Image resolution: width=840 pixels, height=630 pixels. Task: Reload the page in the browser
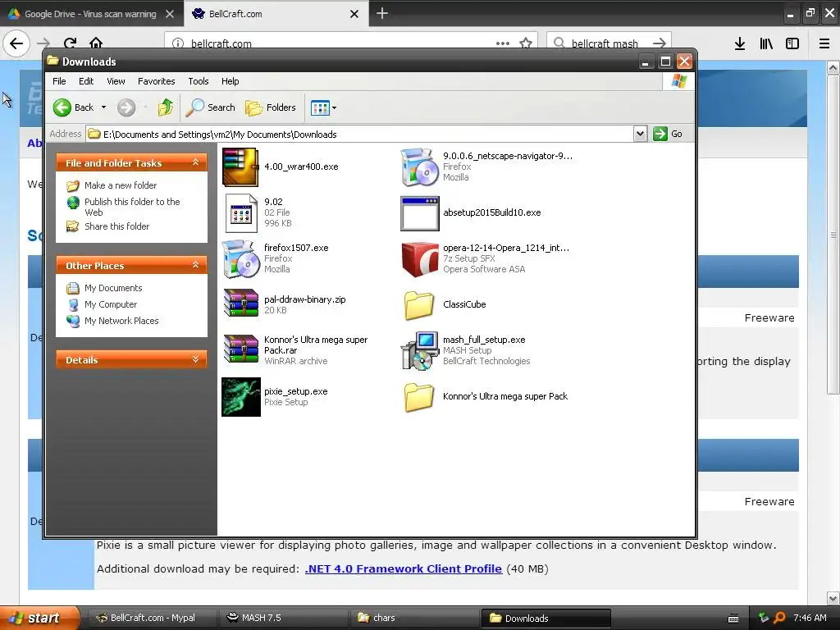click(70, 43)
